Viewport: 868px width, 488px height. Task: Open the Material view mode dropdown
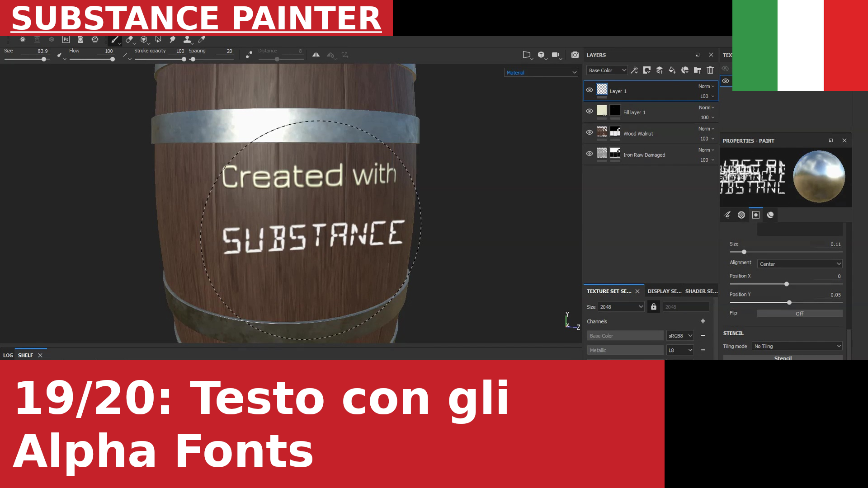[541, 72]
